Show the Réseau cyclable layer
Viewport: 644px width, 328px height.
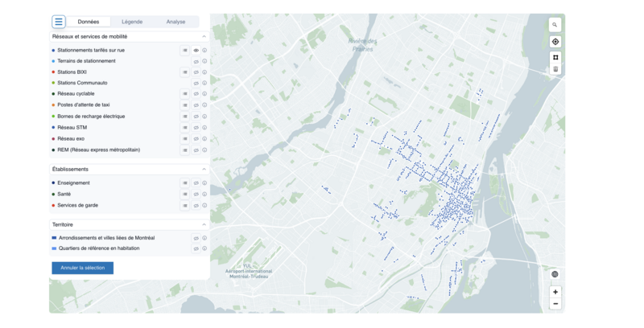[x=196, y=94]
